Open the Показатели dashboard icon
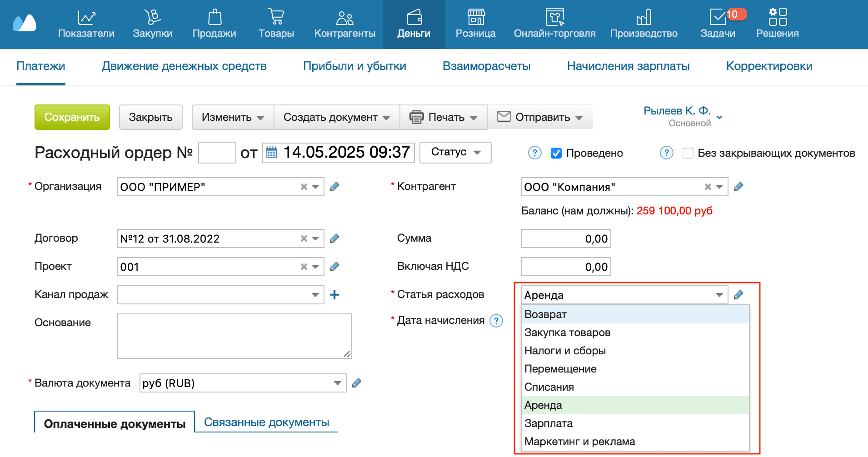Screen dimensions: 868x457 pyautogui.click(x=86, y=18)
